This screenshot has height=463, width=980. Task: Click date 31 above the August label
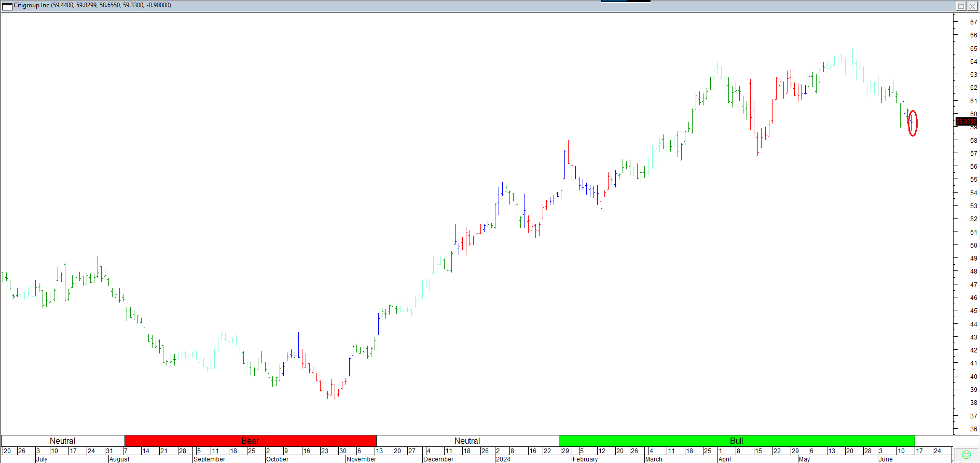point(109,451)
